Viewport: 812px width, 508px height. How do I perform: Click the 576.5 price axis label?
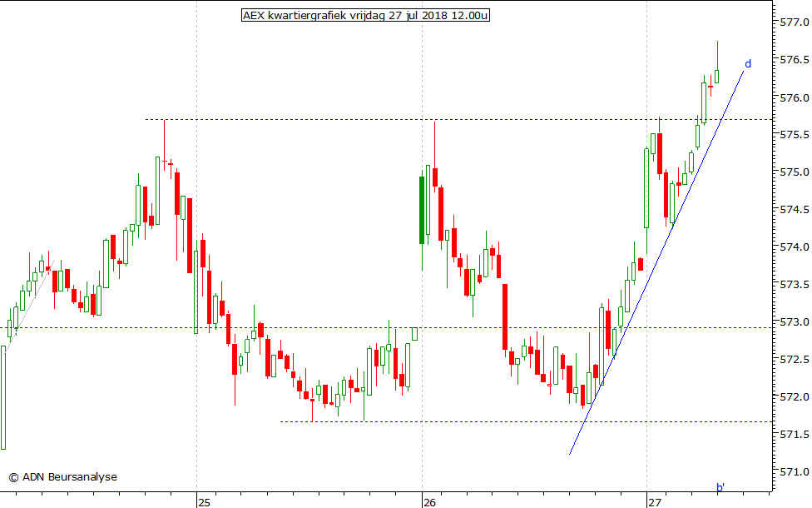click(x=794, y=60)
